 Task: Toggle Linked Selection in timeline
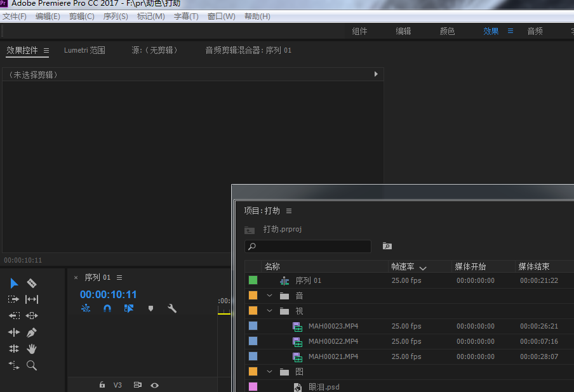click(128, 308)
